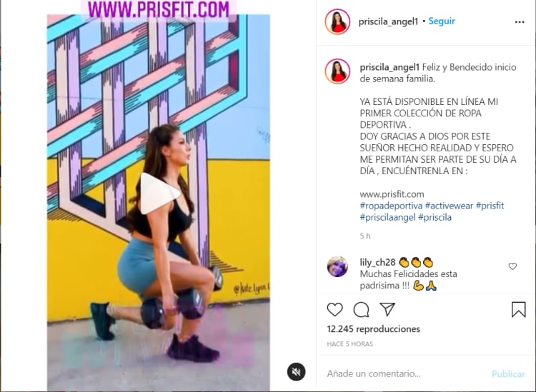536x392 pixels.
Task: Click the lily_ch28 username
Action: pos(377,263)
